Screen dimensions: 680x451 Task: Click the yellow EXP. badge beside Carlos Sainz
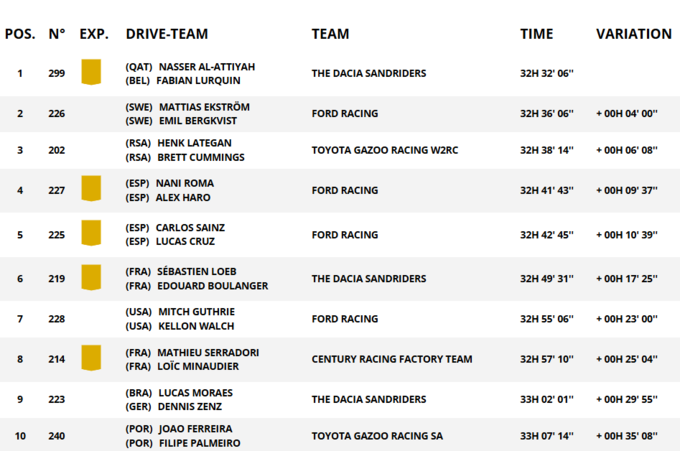(x=91, y=234)
